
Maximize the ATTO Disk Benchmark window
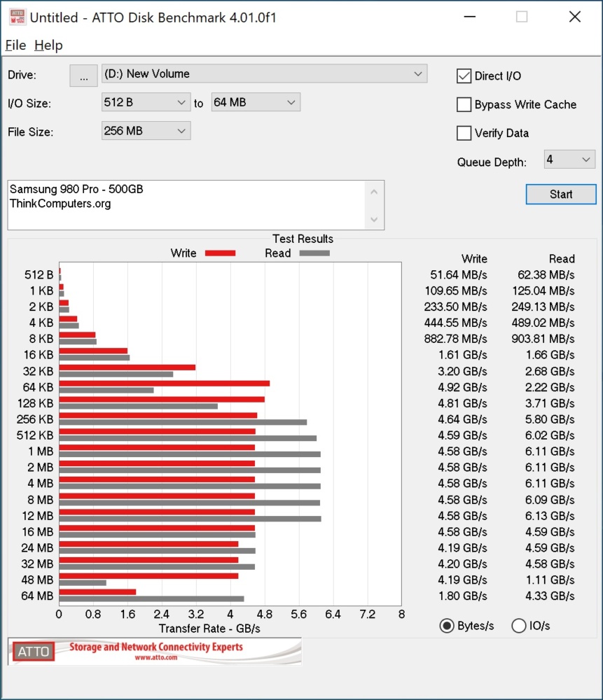point(522,17)
